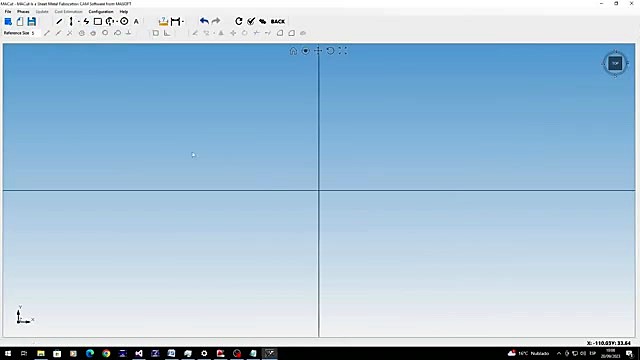Select the Rectangle drawing tool
Screen dimensions: 640x360
[98, 21]
